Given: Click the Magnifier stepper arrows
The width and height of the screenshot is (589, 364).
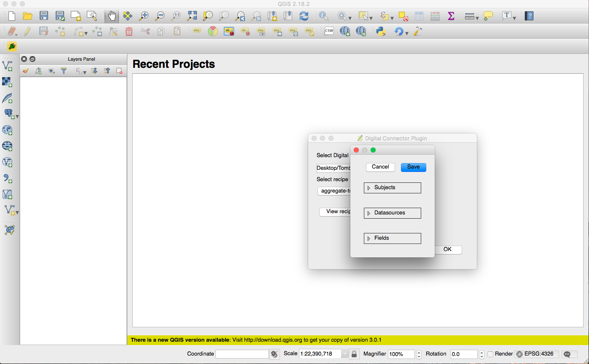Looking at the screenshot, I should pos(419,354).
